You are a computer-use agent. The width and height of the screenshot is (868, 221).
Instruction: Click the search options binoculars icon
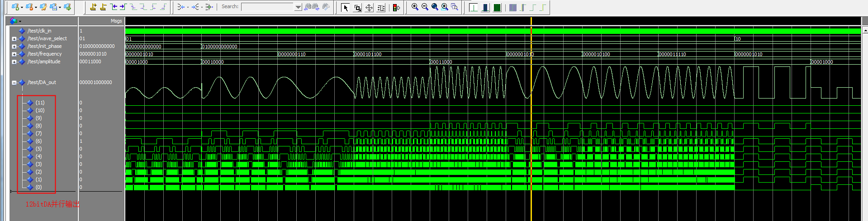[x=326, y=7]
